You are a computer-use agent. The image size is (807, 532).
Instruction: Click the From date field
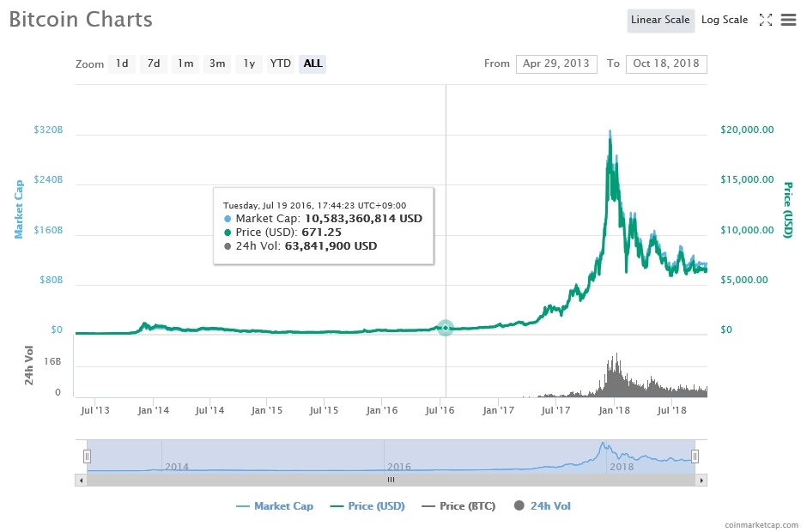coord(555,63)
